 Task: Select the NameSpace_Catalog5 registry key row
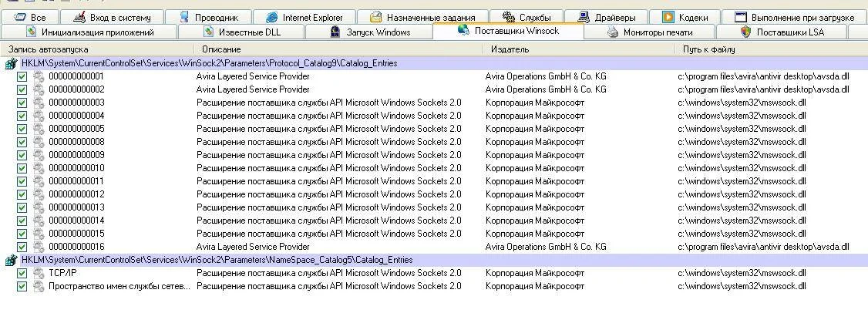[434, 260]
